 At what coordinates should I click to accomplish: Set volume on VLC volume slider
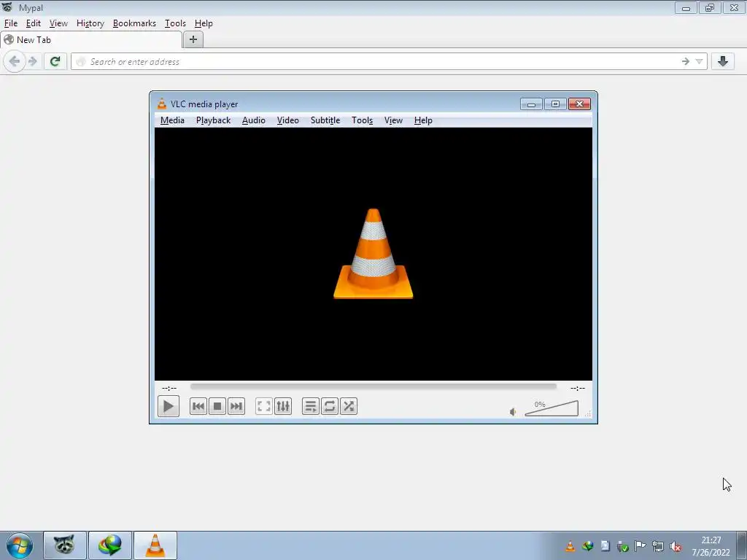[551, 408]
